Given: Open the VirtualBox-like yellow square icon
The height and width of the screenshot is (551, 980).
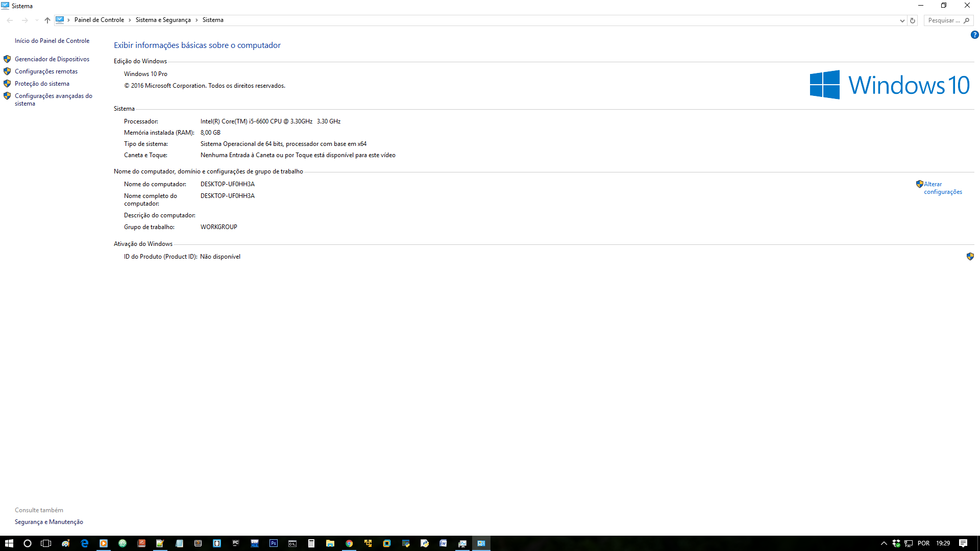Looking at the screenshot, I should tap(387, 543).
